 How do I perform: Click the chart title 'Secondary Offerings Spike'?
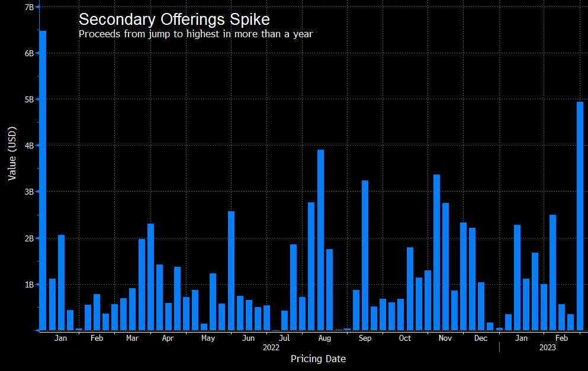tap(174, 19)
